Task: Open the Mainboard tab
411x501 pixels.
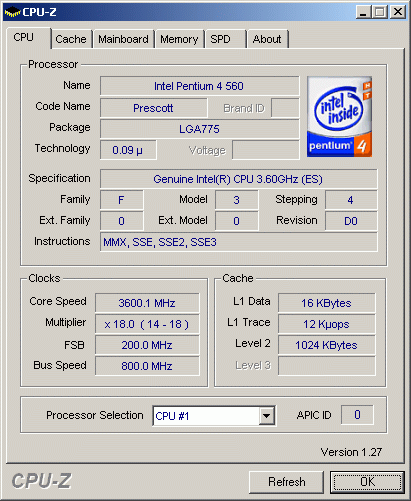Action: tap(123, 39)
